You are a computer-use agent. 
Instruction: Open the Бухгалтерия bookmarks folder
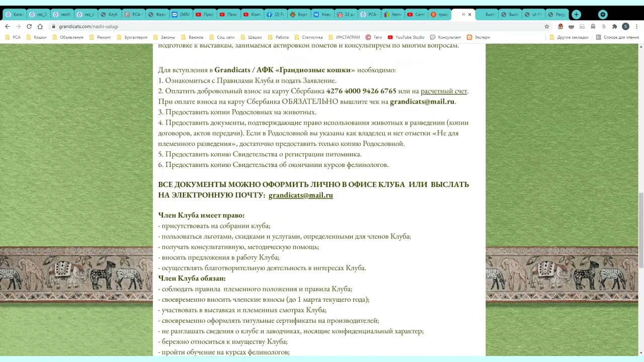tap(132, 37)
